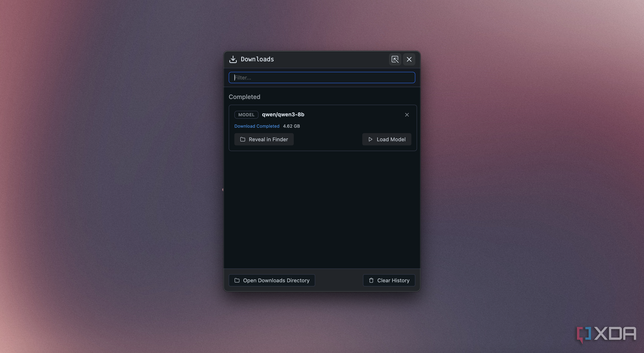Focus the Filter search field
The image size is (644, 353).
[x=322, y=78]
